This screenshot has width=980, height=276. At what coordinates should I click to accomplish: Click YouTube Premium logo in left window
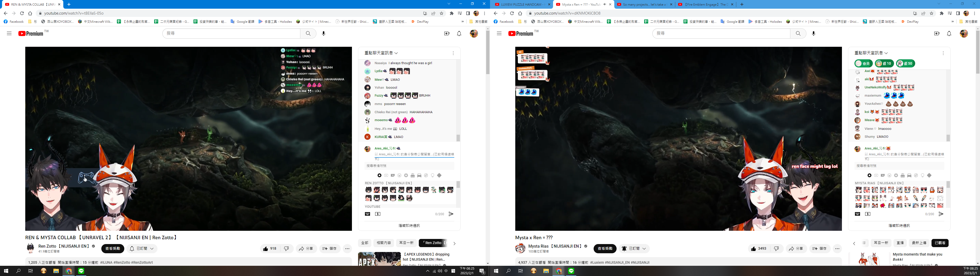(x=31, y=33)
